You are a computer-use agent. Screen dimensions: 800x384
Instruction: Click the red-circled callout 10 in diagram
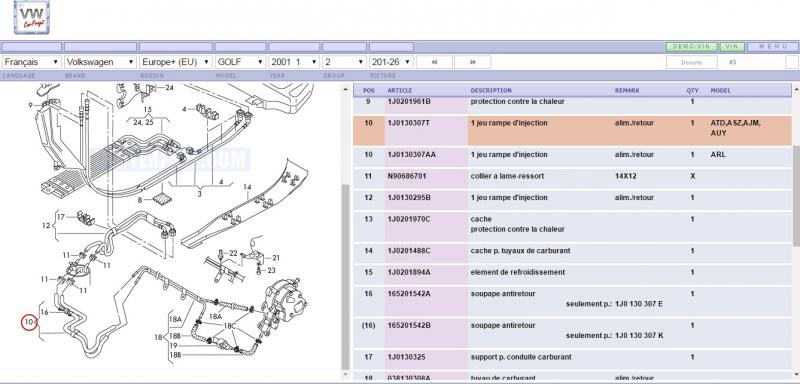click(30, 322)
